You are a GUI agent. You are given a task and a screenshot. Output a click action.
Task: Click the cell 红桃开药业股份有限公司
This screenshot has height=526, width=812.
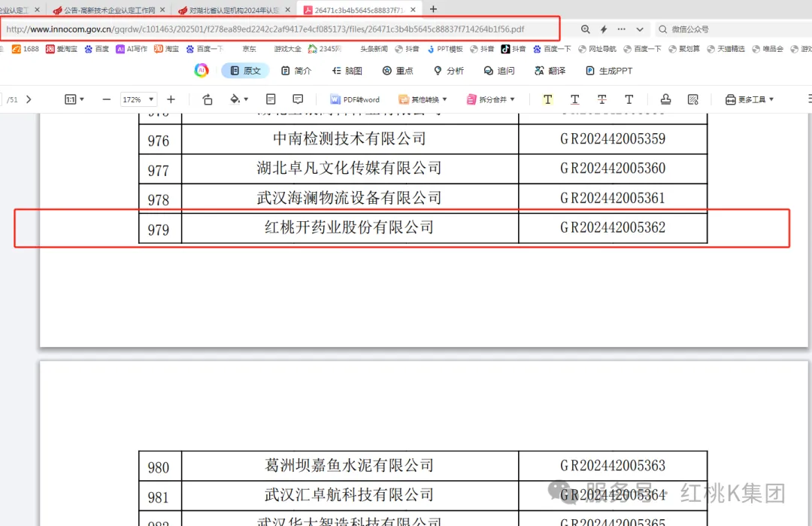coord(350,227)
